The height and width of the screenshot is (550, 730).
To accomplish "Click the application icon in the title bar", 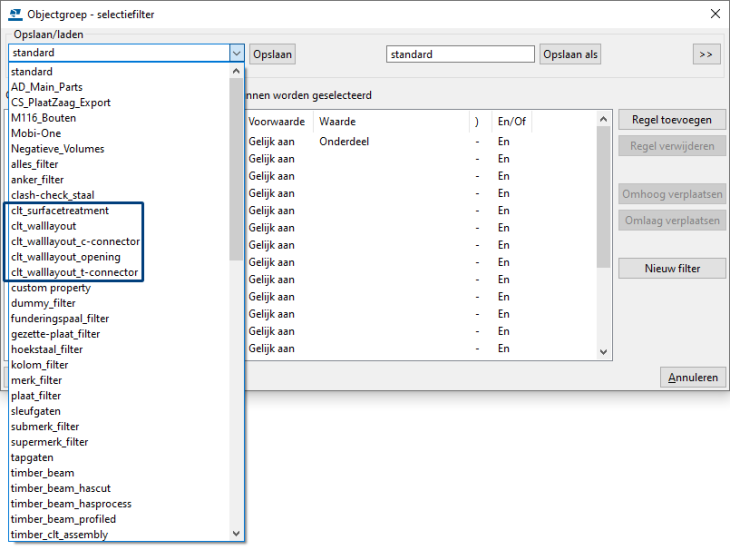I will pos(14,14).
